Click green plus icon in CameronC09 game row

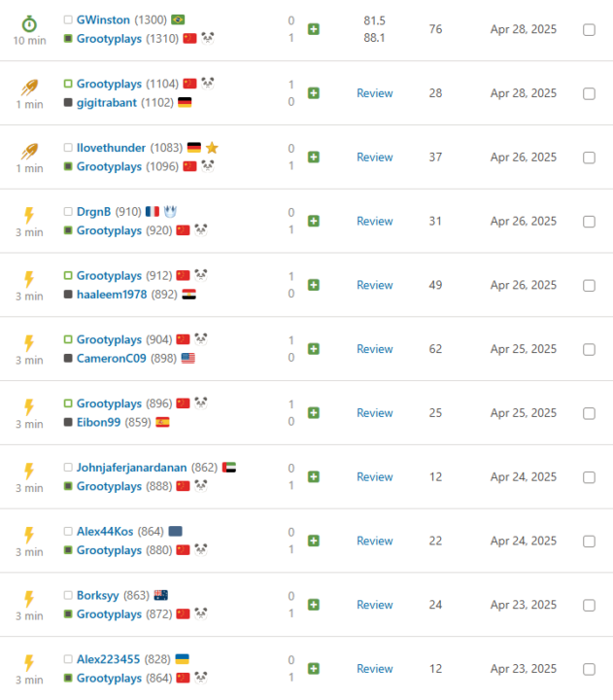point(314,349)
